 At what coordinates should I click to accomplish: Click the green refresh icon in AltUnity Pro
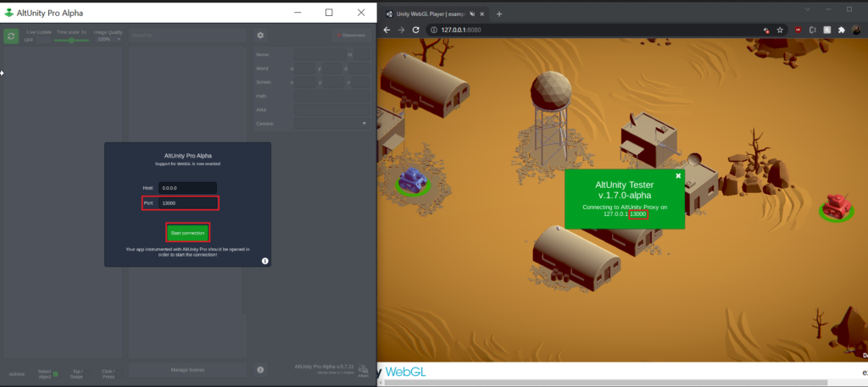pos(11,36)
